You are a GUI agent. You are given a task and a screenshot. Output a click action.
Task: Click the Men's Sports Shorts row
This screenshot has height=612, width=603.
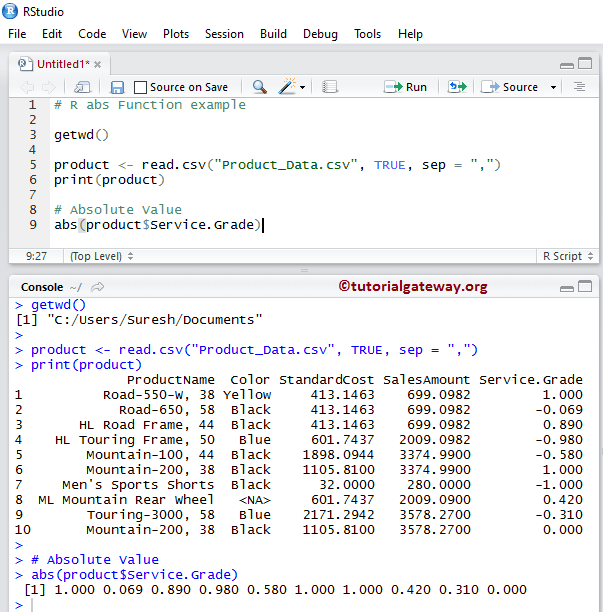[299, 485]
